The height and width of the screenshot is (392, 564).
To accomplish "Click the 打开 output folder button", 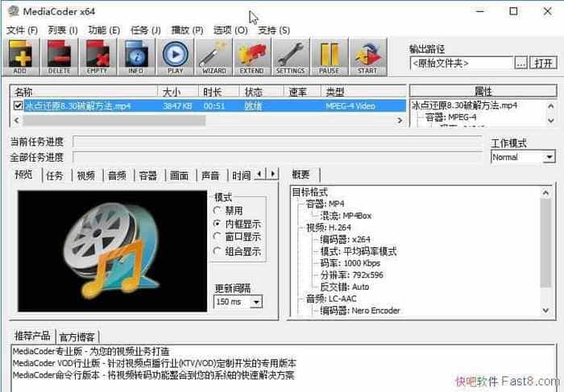I will [543, 64].
